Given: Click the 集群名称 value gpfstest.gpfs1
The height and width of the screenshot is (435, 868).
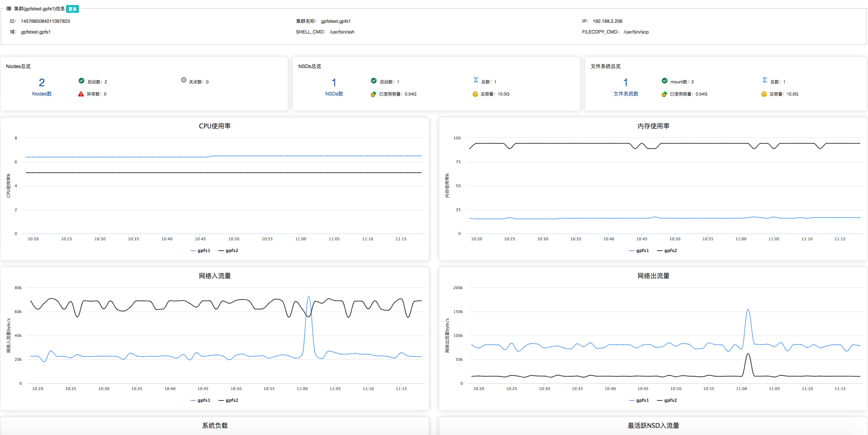Looking at the screenshot, I should click(x=335, y=21).
